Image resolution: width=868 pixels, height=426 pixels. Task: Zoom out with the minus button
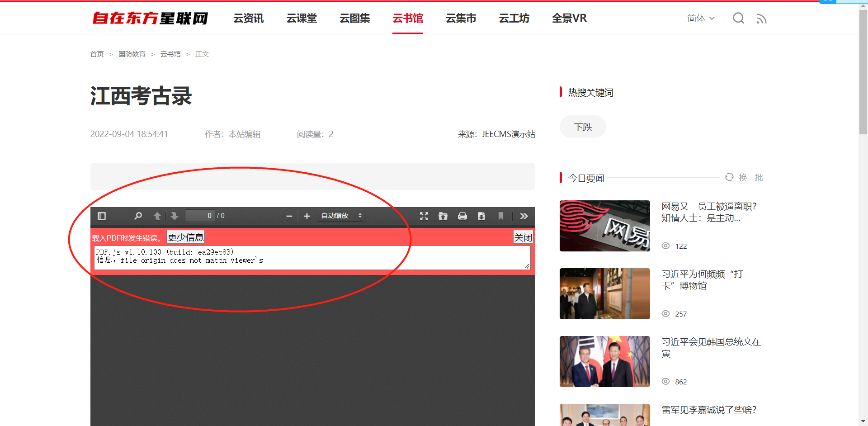coord(289,216)
